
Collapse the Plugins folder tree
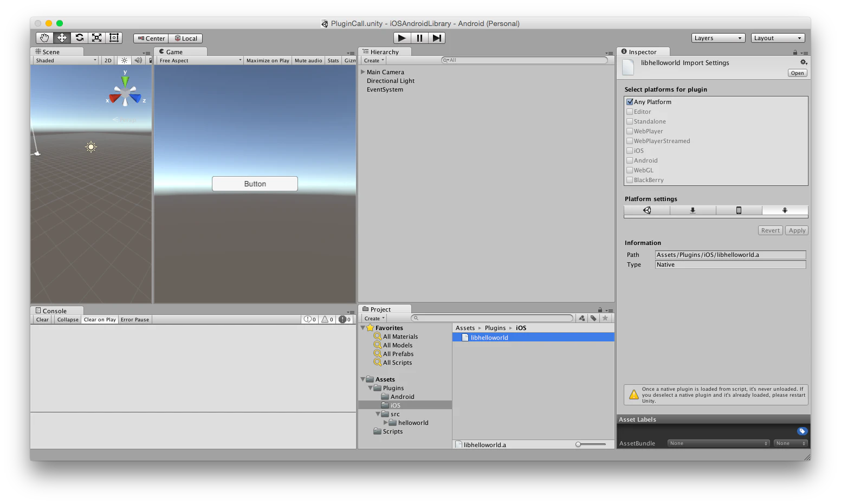click(371, 388)
